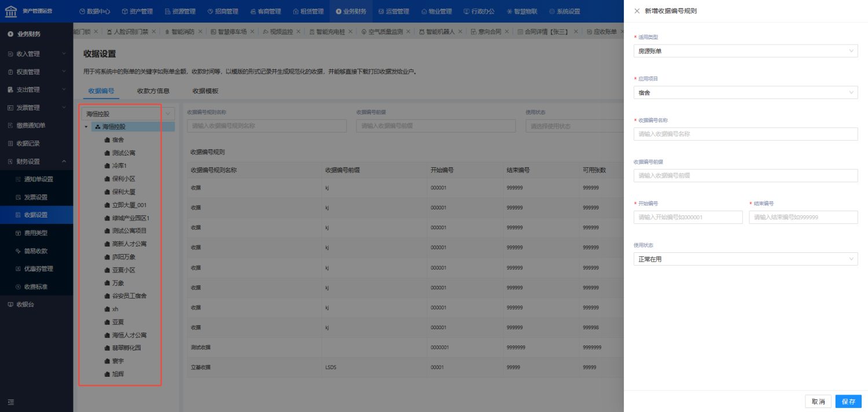
Task: Close the 新增收据编号规则 drawer with X icon
Action: 637,11
